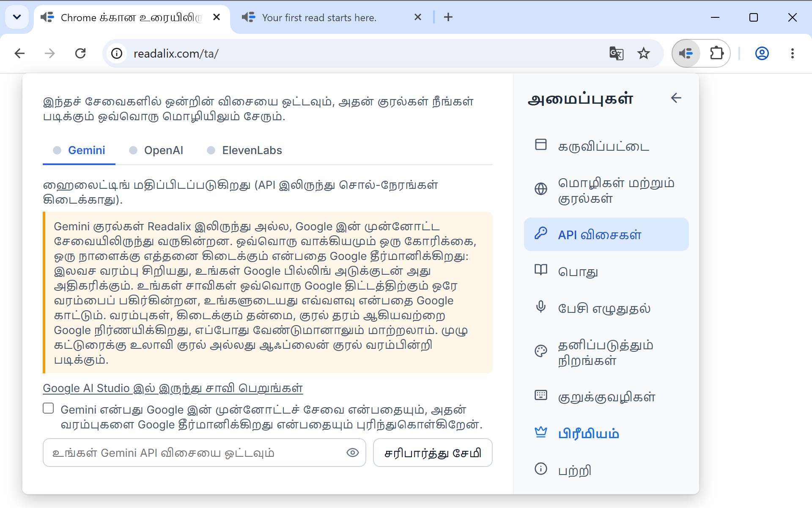The width and height of the screenshot is (812, 508).
Task: Close the 'Your first read starts here' tab
Action: point(417,17)
